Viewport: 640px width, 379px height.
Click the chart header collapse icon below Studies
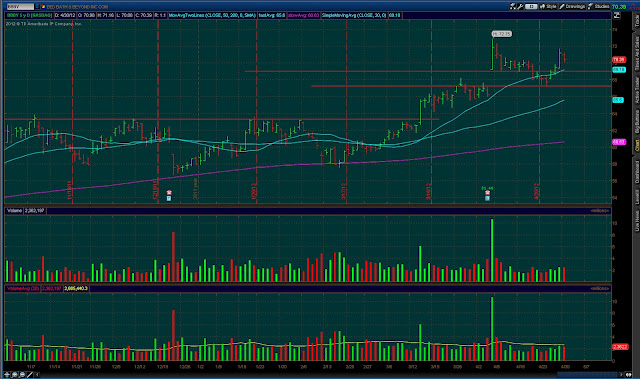[x=617, y=16]
